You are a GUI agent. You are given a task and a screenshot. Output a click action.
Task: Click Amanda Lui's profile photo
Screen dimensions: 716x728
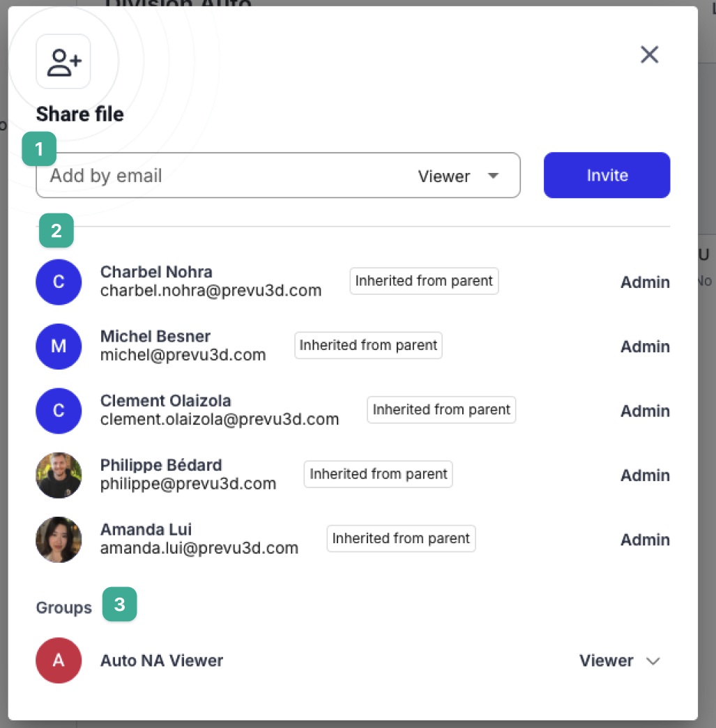click(59, 540)
